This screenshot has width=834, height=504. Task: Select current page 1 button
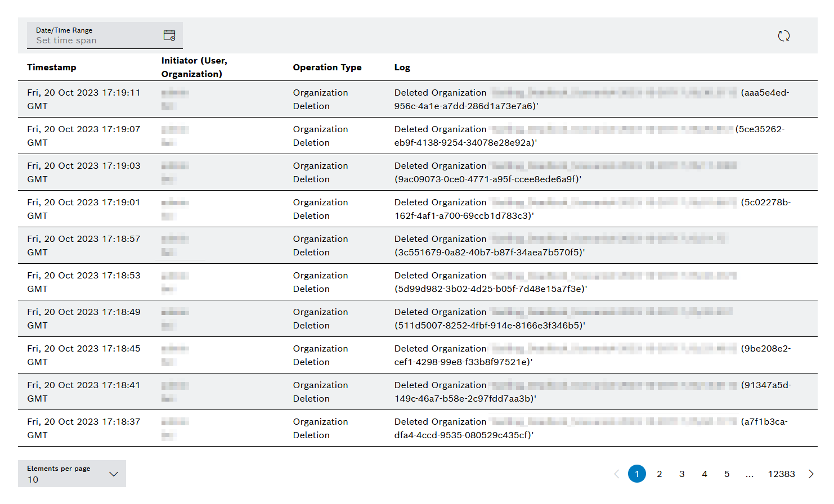637,474
